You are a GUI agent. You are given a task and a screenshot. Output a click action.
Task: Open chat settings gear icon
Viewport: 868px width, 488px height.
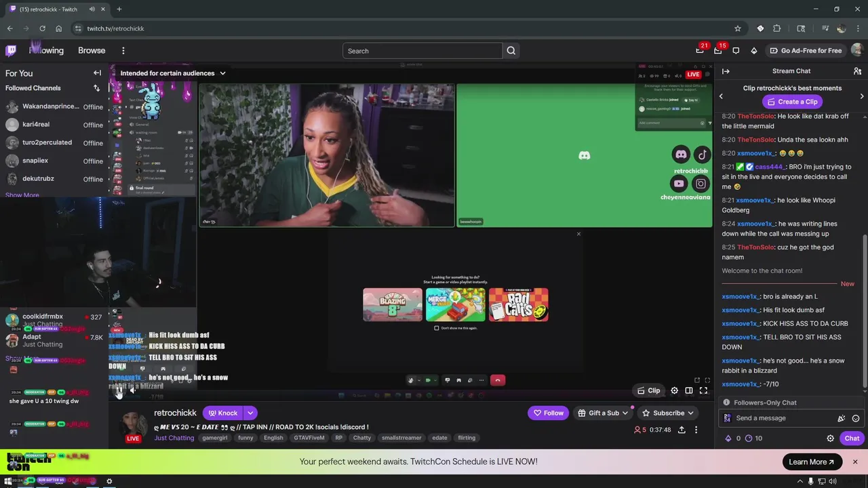tap(830, 439)
